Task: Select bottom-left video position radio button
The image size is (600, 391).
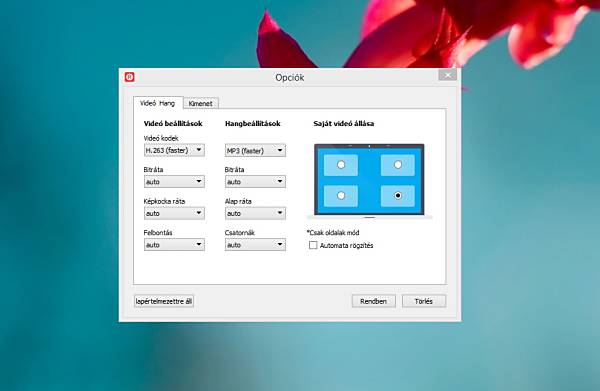Action: [x=341, y=196]
